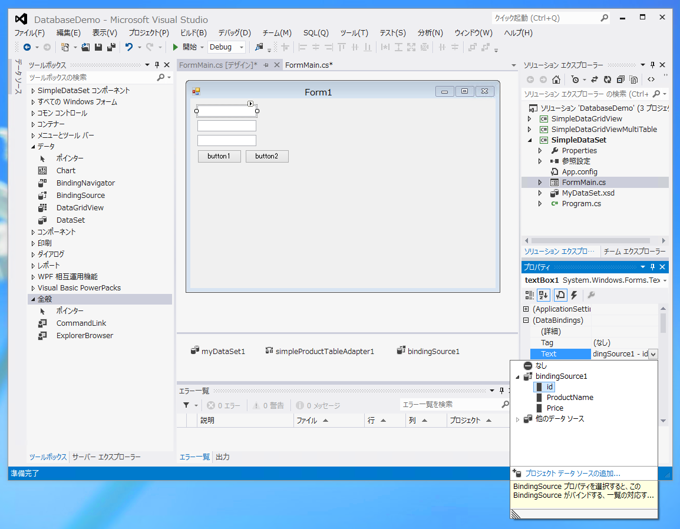This screenshot has height=529, width=680.
Task: Click the View Code icon in Solution Explorer
Action: tap(651, 80)
